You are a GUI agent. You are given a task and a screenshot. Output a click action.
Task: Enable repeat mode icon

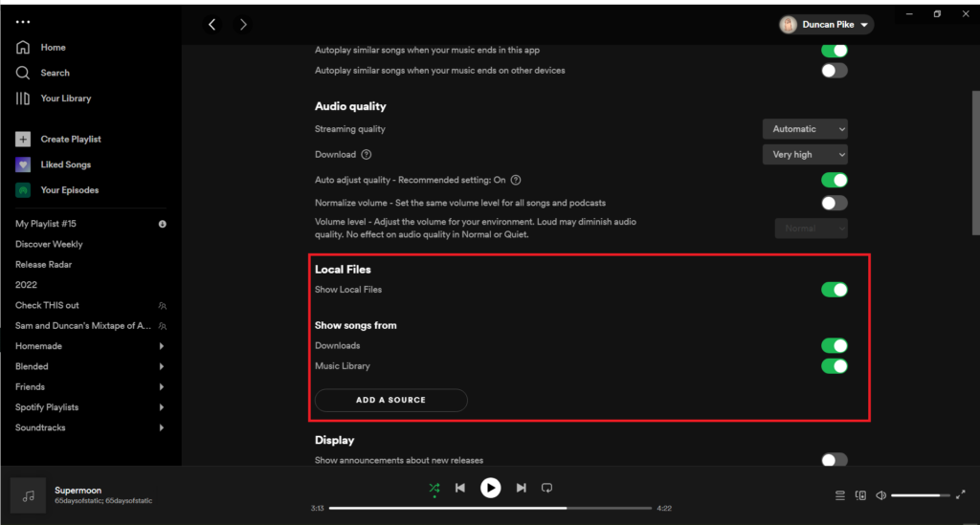pyautogui.click(x=546, y=488)
